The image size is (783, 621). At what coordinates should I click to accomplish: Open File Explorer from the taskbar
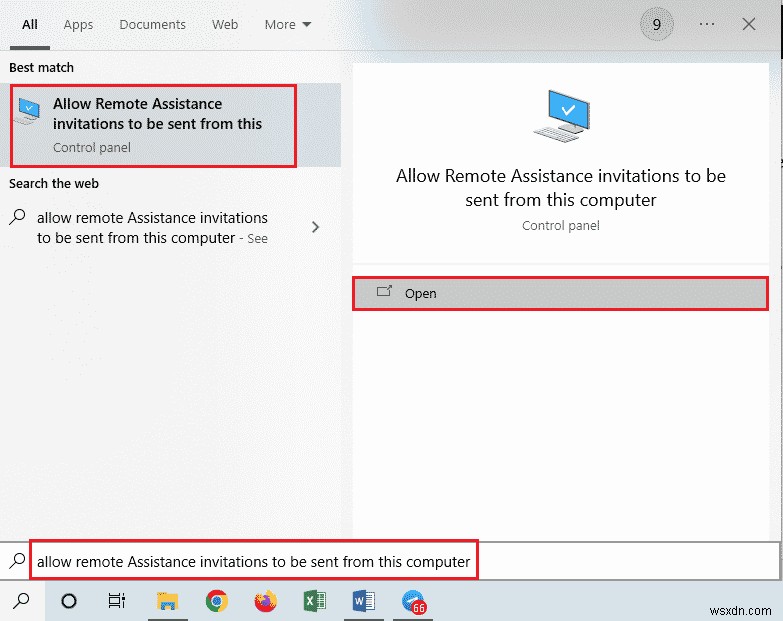[x=167, y=601]
